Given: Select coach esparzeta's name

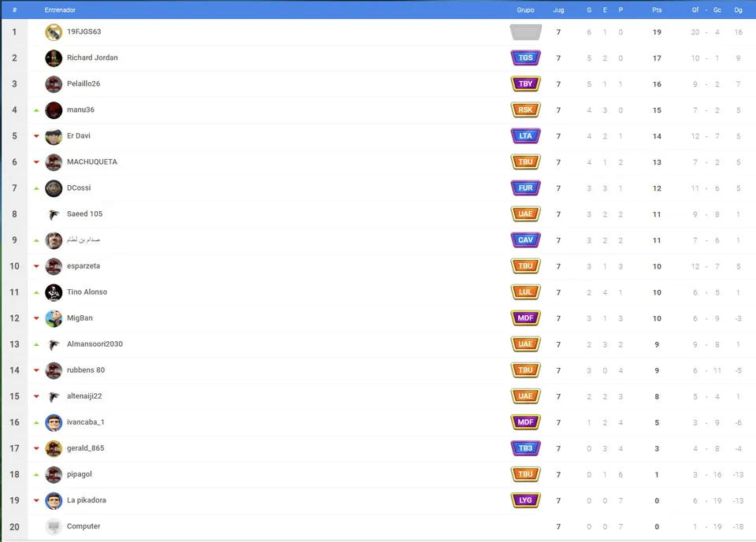Looking at the screenshot, I should point(83,266).
